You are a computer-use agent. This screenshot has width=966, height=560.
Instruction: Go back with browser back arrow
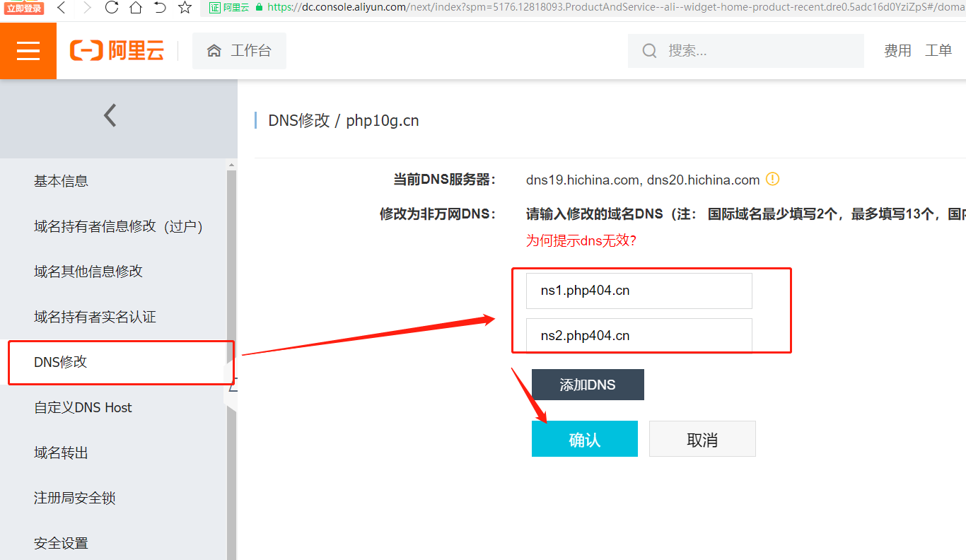62,8
